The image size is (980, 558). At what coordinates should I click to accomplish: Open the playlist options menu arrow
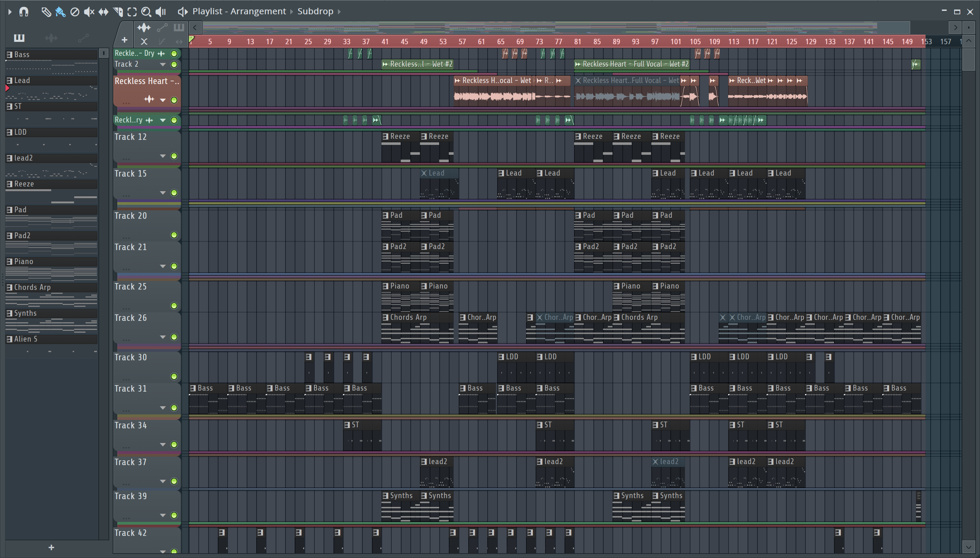pos(10,12)
